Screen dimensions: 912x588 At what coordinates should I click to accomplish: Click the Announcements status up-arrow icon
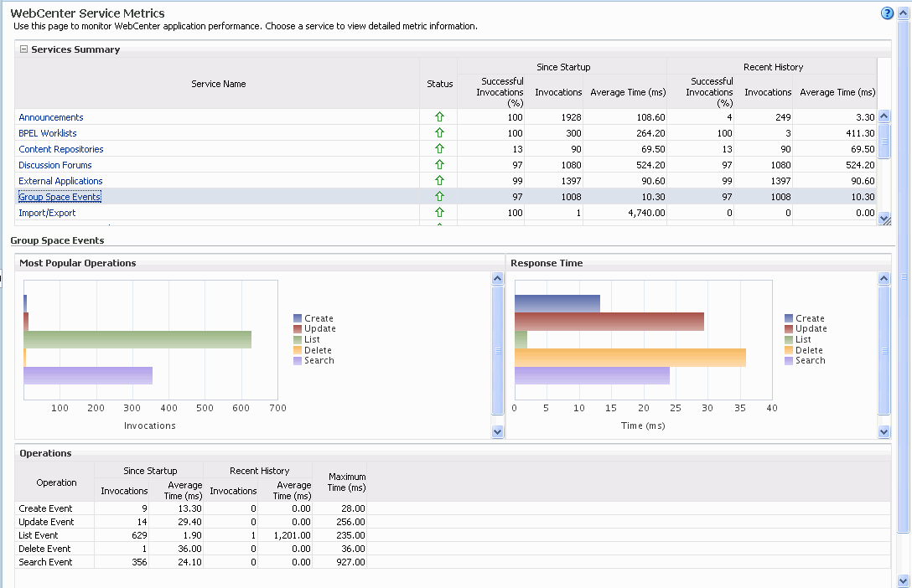440,116
